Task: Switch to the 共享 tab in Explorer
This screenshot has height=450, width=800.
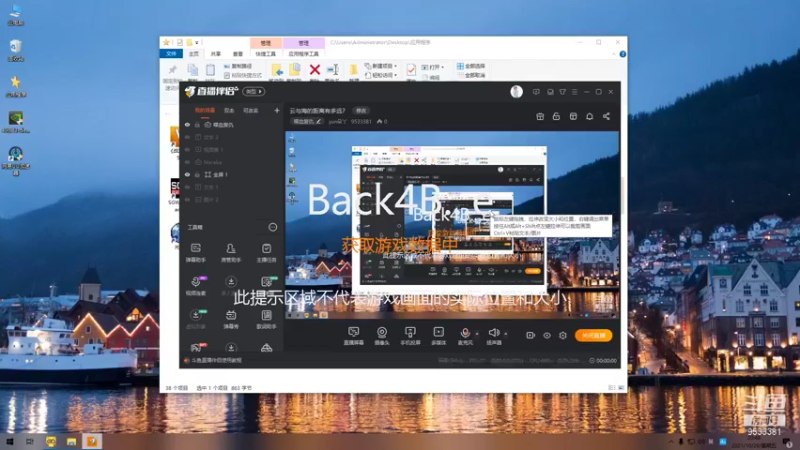Action: [x=216, y=54]
